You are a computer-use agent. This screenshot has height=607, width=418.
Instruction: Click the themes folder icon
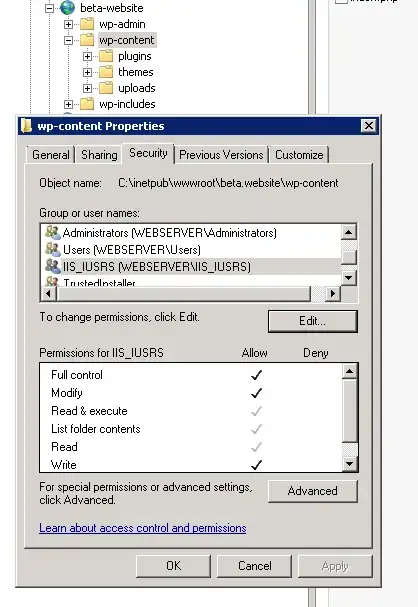pos(106,72)
